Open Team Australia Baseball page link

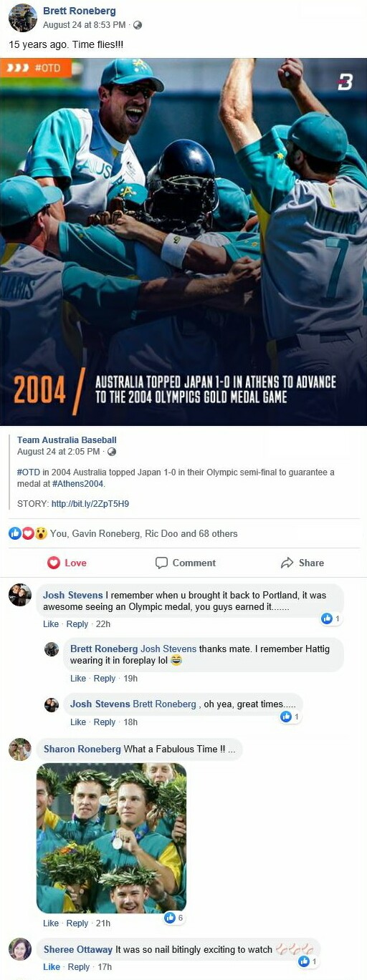[67, 440]
